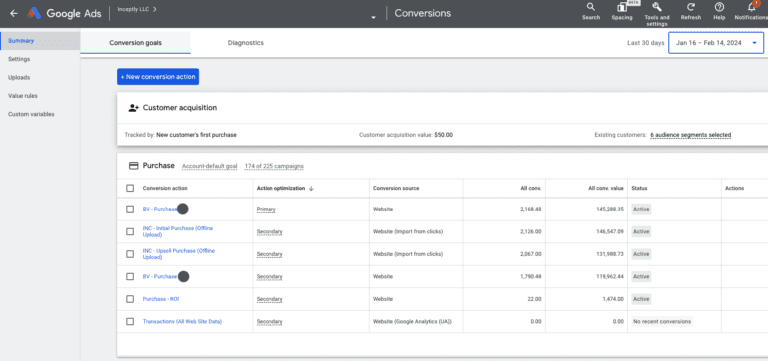Click the back arrow icon
This screenshot has width=768, height=361.
tap(14, 13)
